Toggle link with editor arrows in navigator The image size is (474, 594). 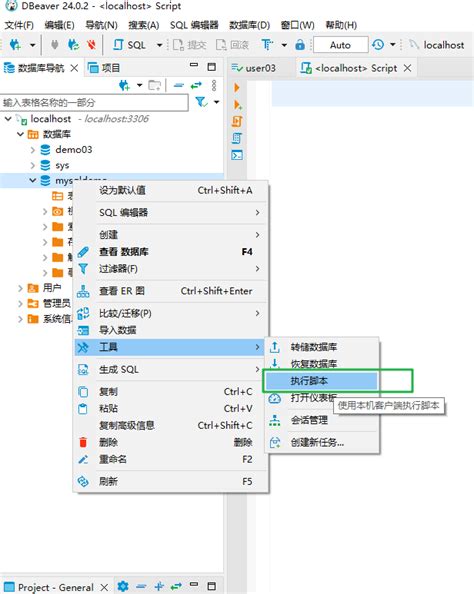[x=196, y=86]
